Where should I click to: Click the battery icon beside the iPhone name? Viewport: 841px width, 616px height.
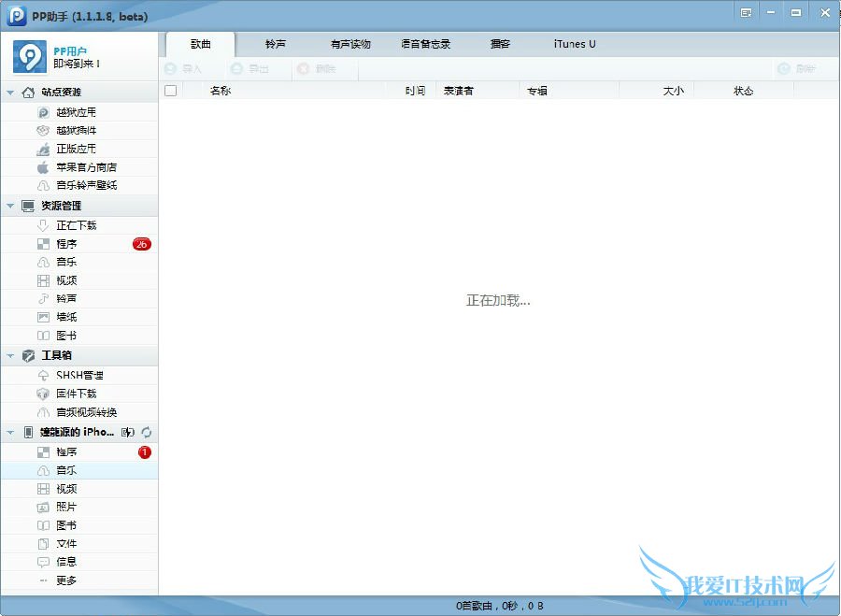[129, 433]
